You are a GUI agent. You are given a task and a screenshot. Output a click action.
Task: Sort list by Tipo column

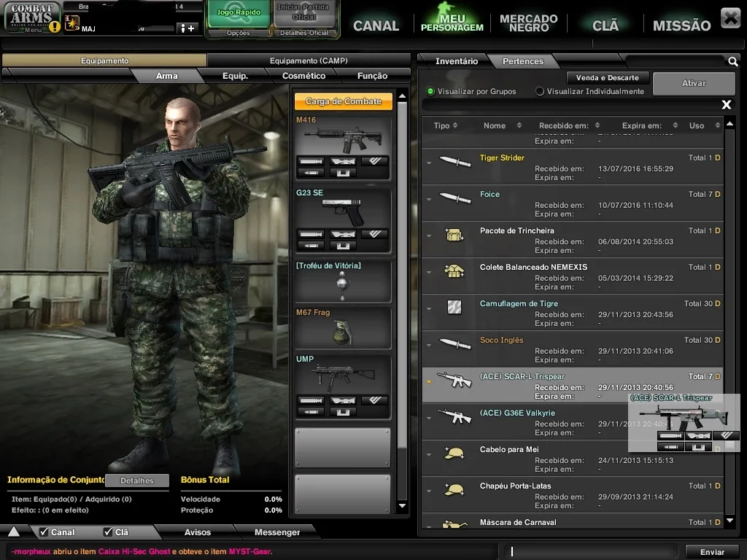click(446, 125)
